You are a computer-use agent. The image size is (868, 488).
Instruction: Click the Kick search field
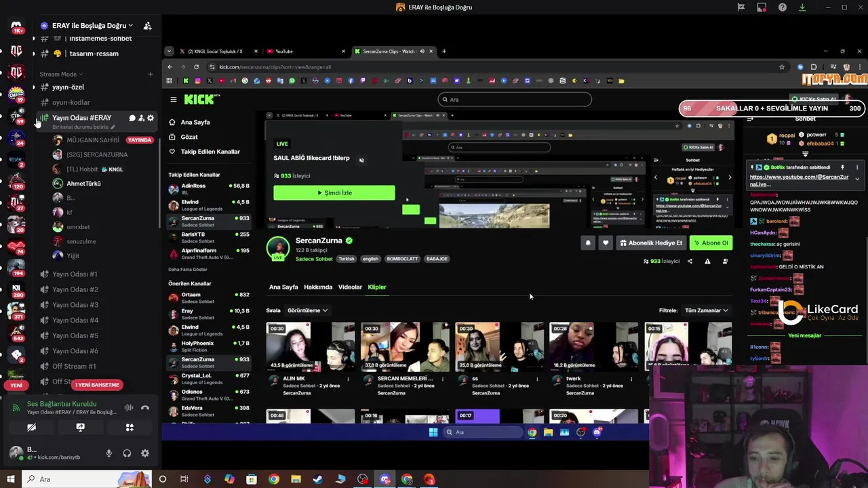515,100
